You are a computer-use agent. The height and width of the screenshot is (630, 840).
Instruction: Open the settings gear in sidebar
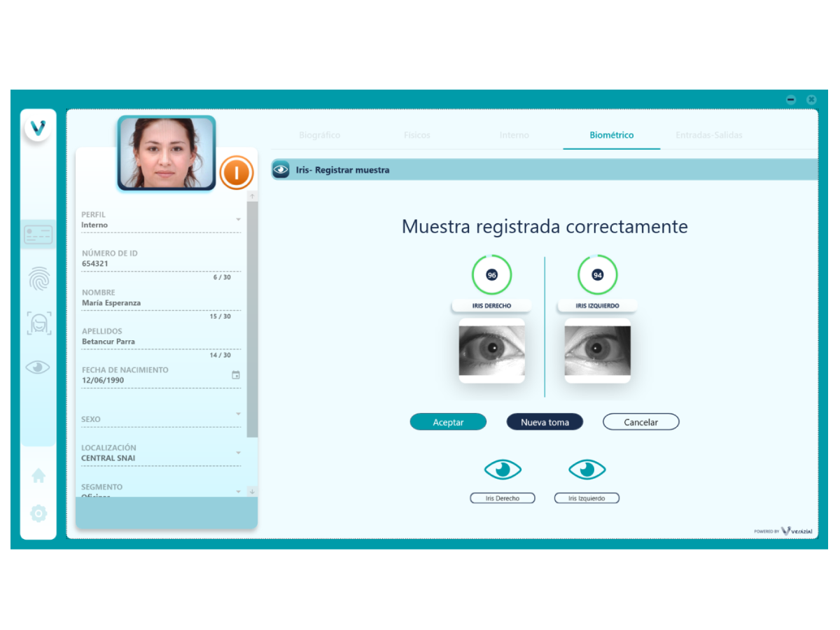(38, 514)
